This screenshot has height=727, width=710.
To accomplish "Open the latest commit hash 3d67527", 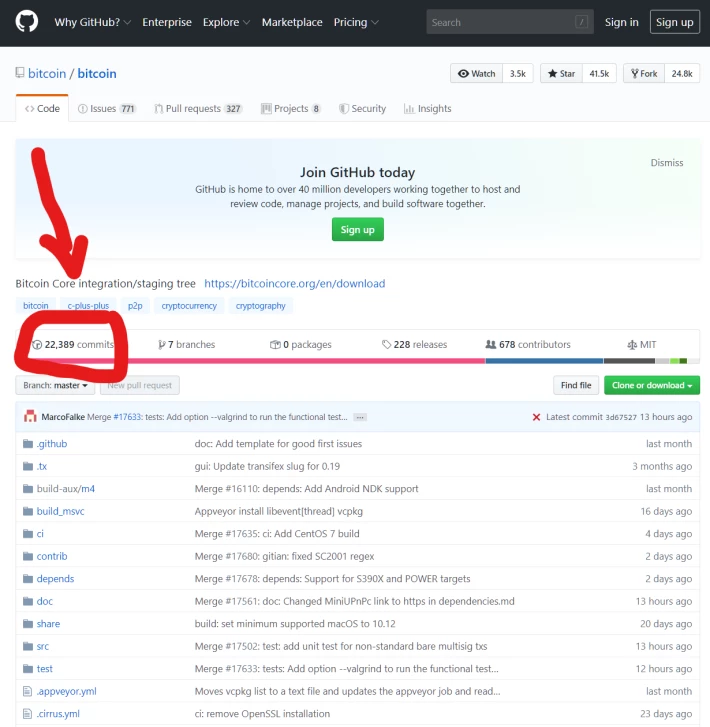I will pos(620,417).
